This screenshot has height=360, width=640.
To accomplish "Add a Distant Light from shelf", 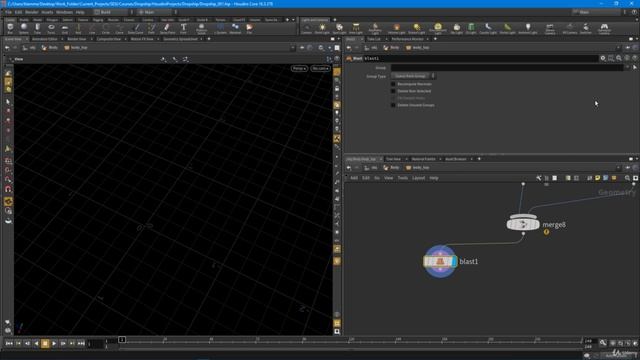I will pyautogui.click(x=416, y=29).
